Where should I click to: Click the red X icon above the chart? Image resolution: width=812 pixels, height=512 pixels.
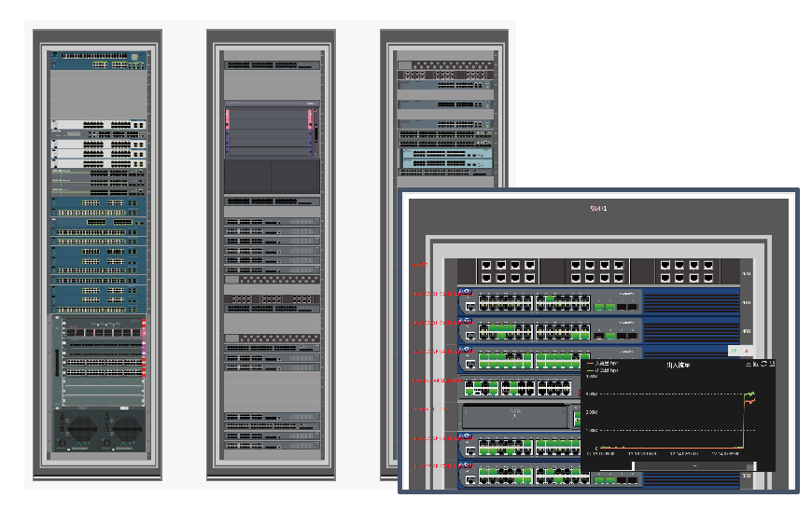[x=747, y=350]
